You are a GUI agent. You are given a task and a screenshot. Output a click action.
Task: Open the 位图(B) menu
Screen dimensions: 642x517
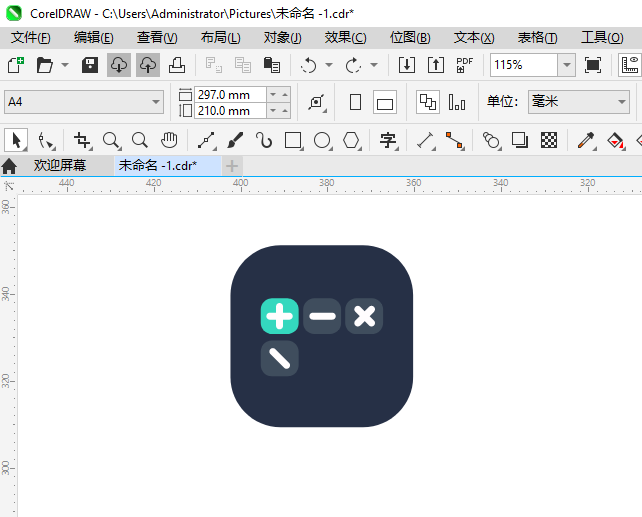tap(410, 38)
